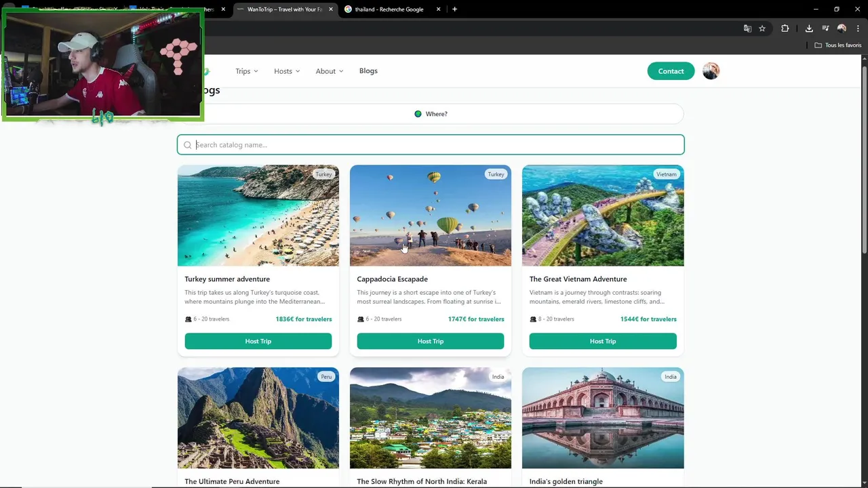
Task: Open the Turkey summer adventure title
Action: [227, 279]
